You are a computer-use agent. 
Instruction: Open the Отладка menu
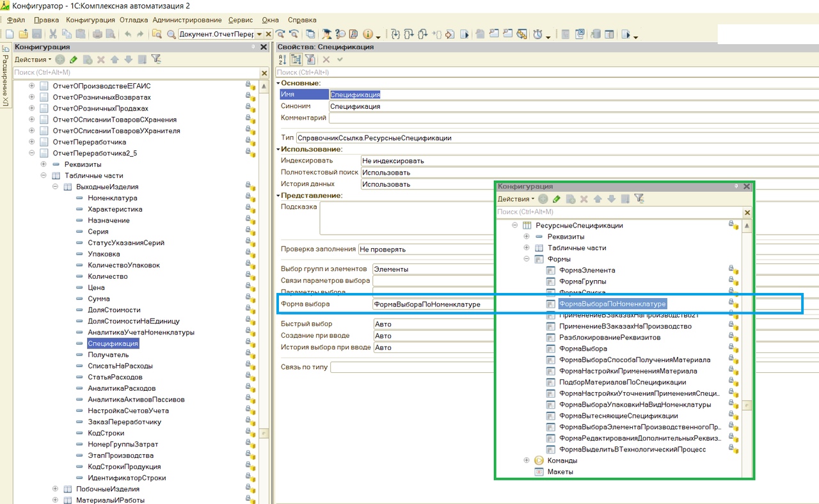tap(134, 20)
